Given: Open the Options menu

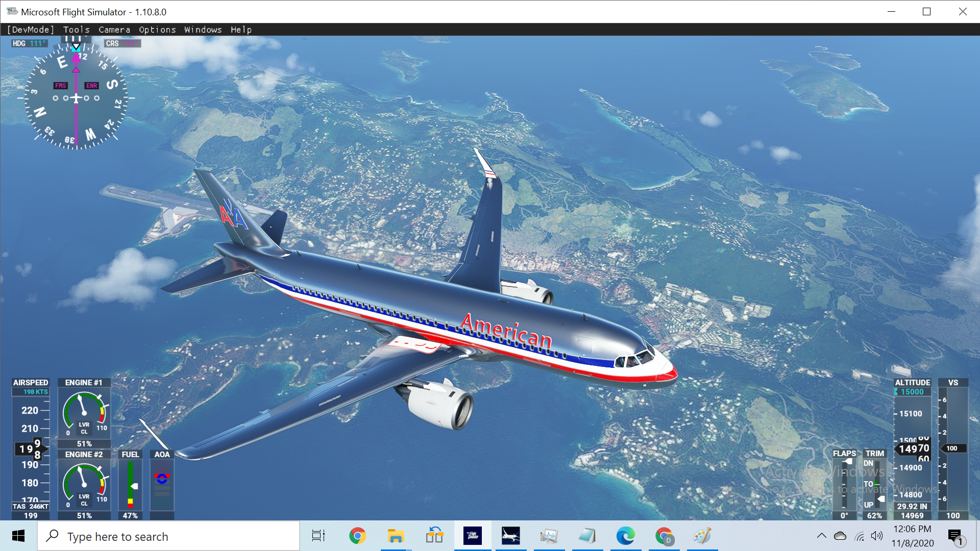Looking at the screenshot, I should (157, 30).
